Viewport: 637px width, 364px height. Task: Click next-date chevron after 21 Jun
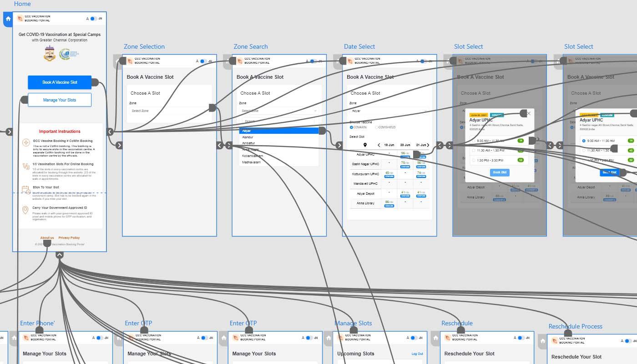click(x=428, y=145)
